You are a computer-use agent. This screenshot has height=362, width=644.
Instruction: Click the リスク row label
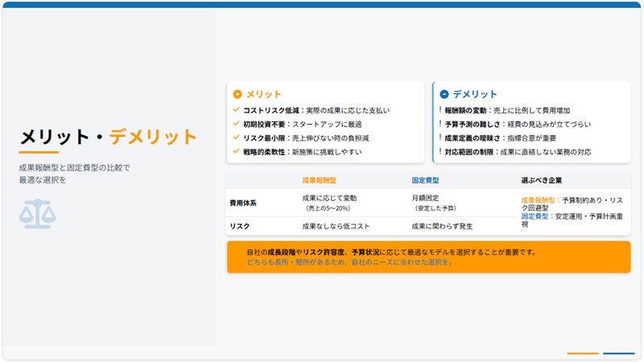point(239,226)
